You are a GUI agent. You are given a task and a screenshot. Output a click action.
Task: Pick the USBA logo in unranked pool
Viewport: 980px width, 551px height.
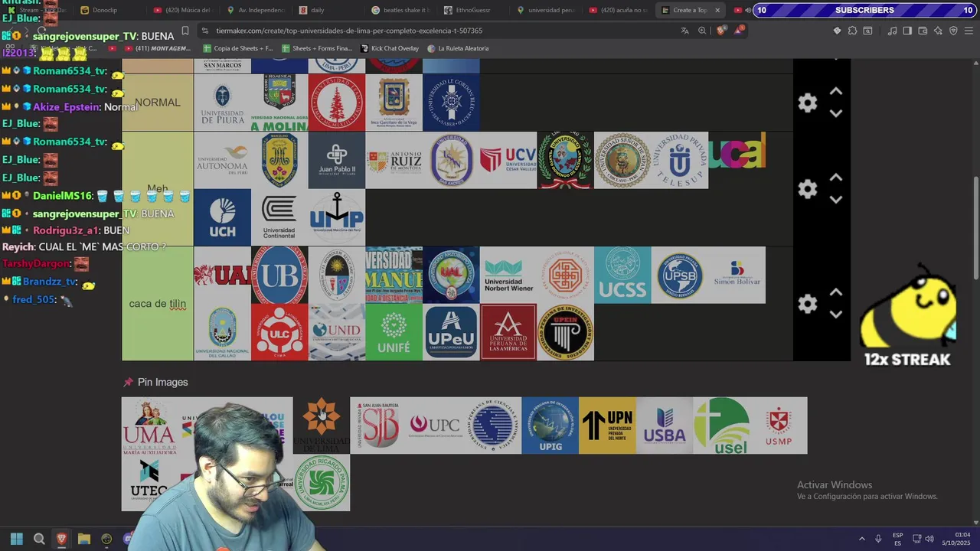(x=665, y=425)
